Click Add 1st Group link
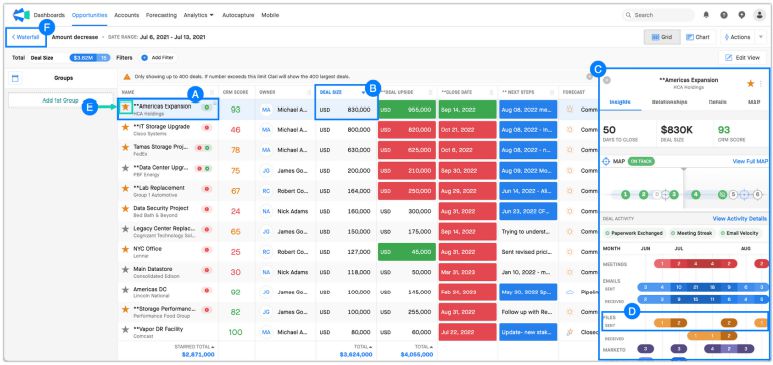The height and width of the screenshot is (365, 773). 60,100
